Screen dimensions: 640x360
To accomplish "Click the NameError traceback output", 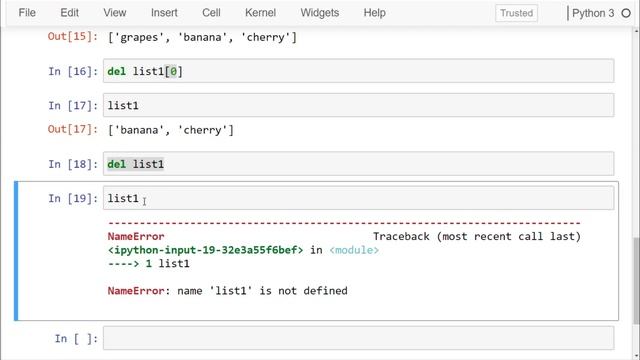I will coord(344,257).
